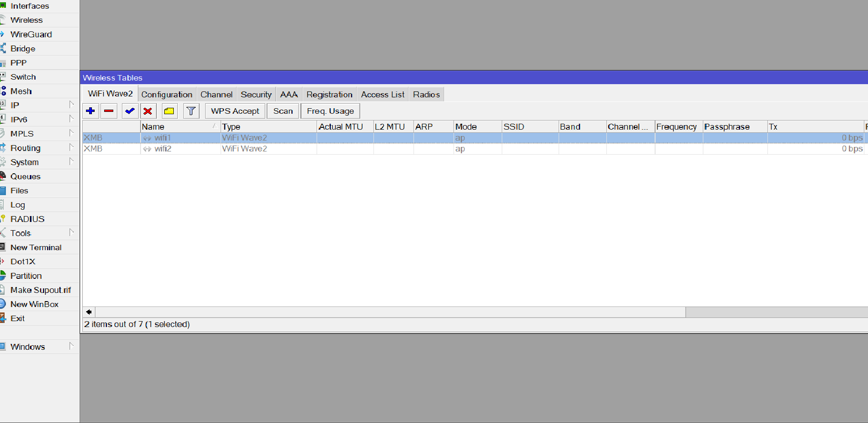Click the blue plus Add button
Viewport: 868px width, 423px height.
pos(91,111)
